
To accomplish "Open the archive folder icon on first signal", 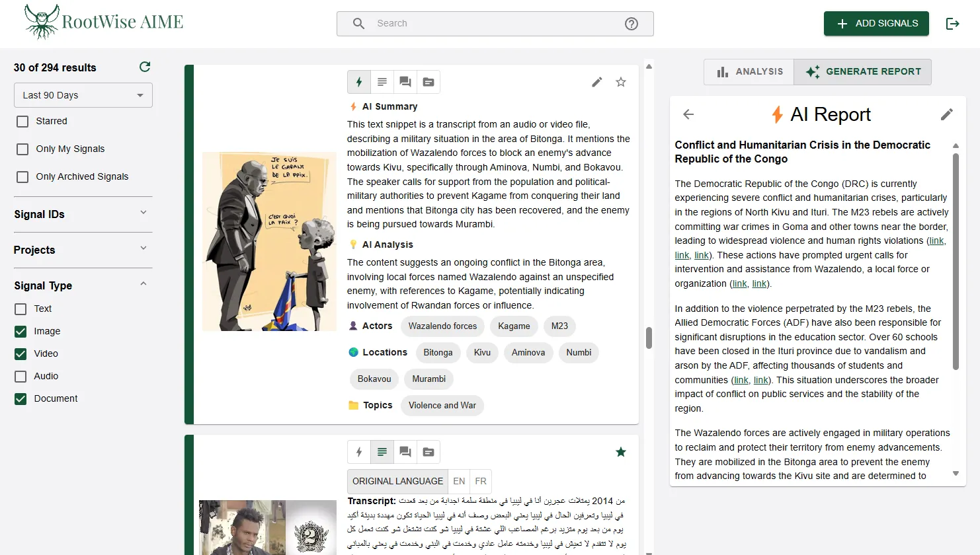I will [429, 81].
